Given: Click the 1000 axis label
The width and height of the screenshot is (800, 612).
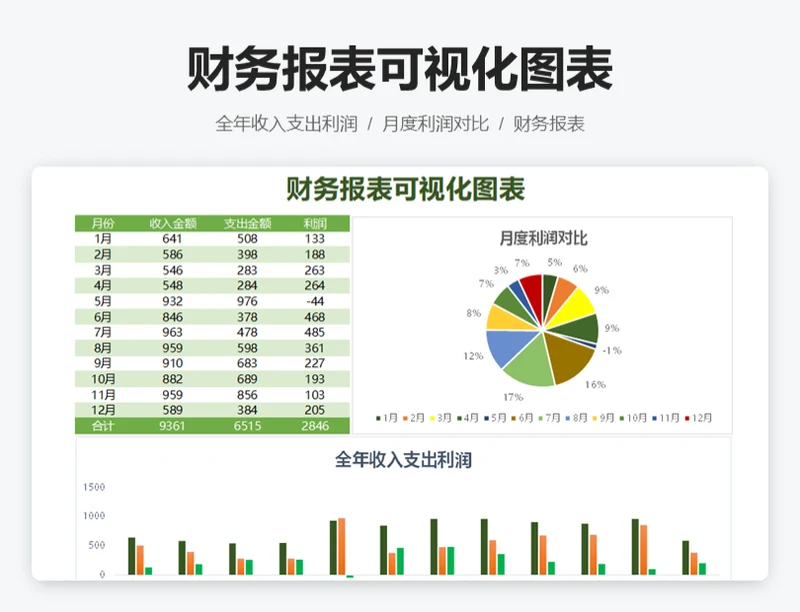Looking at the screenshot, I should 94,516.
